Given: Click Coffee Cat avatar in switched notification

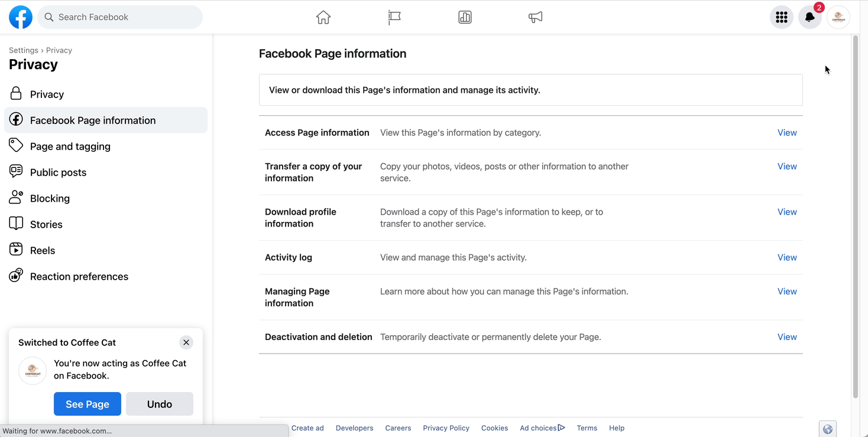Looking at the screenshot, I should pyautogui.click(x=33, y=371).
